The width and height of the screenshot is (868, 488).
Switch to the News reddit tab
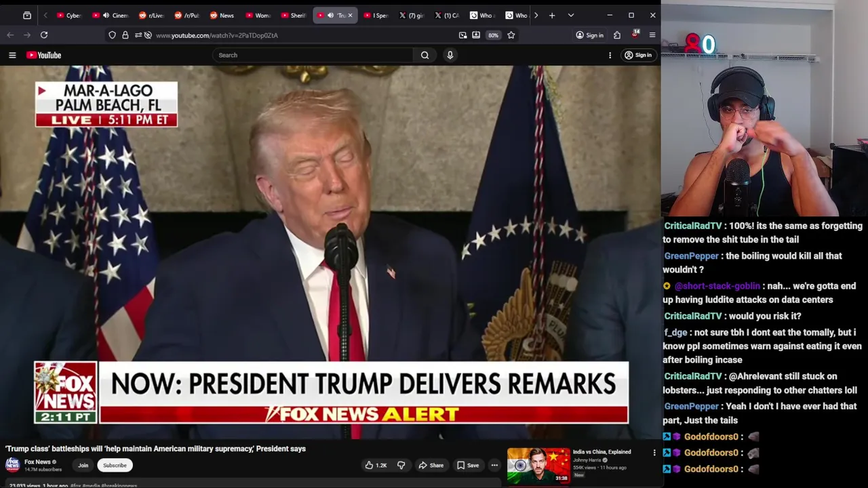tap(222, 15)
